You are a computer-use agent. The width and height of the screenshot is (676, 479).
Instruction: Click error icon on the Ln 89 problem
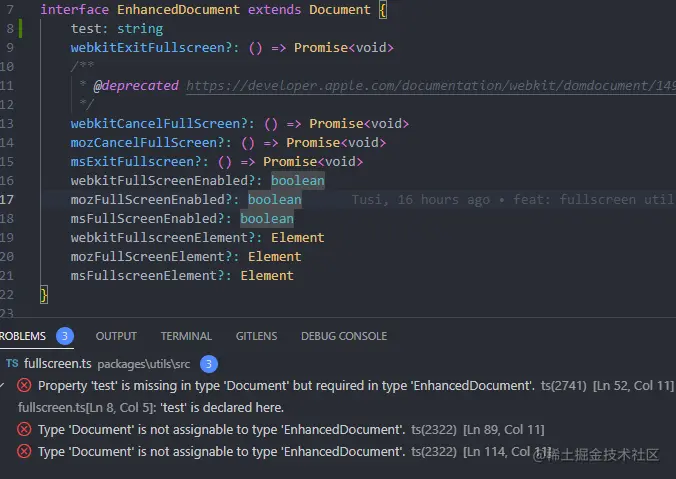click(x=24, y=429)
